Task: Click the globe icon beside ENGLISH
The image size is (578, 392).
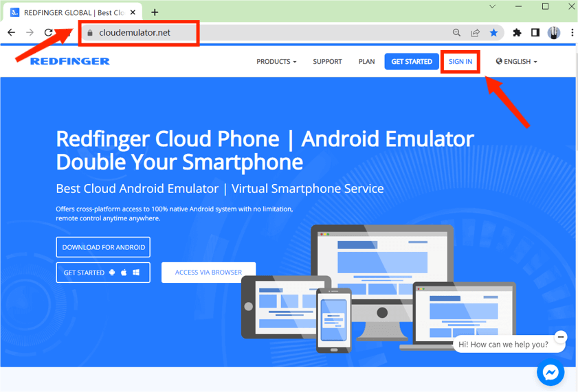Action: coord(499,61)
